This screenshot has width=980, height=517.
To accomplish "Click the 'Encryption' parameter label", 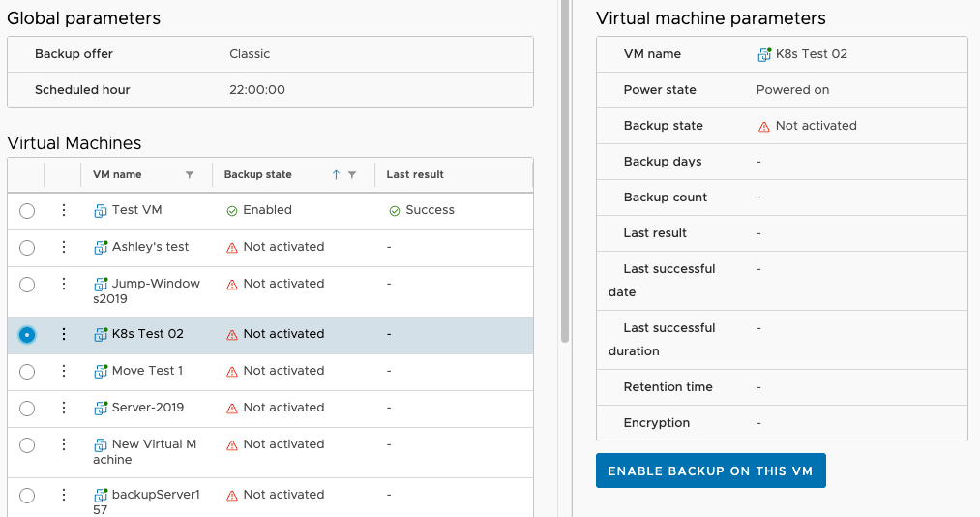I will (657, 422).
